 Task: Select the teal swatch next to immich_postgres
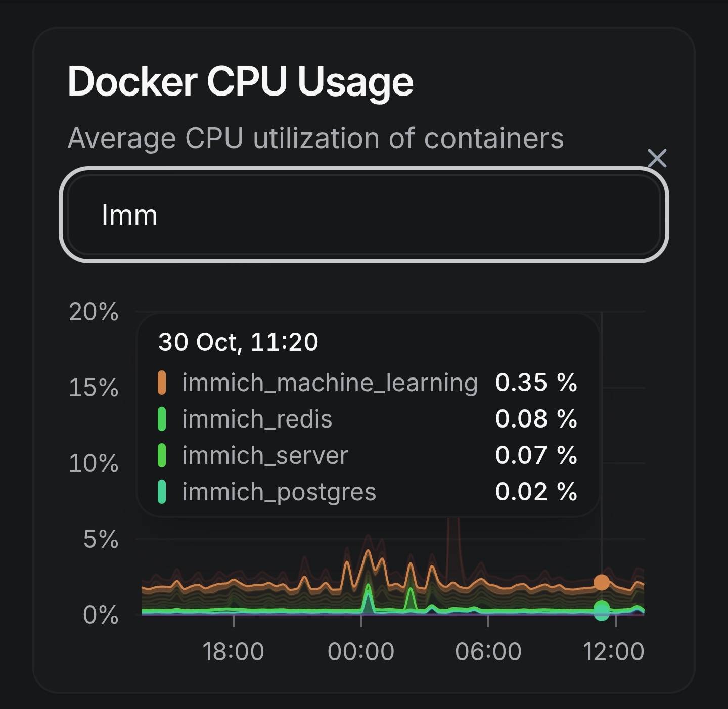(162, 492)
